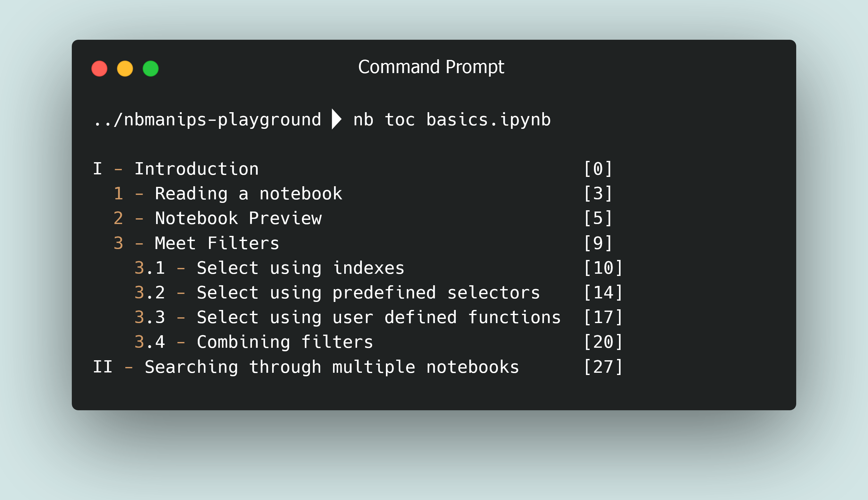Click the 'Combining filters' subsection
Image resolution: width=868 pixels, height=500 pixels.
tap(285, 342)
